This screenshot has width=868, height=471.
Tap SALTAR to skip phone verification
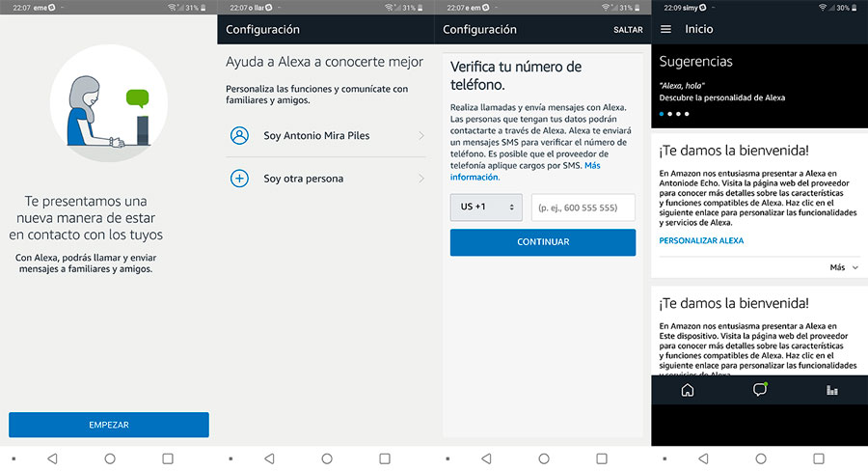pyautogui.click(x=628, y=30)
